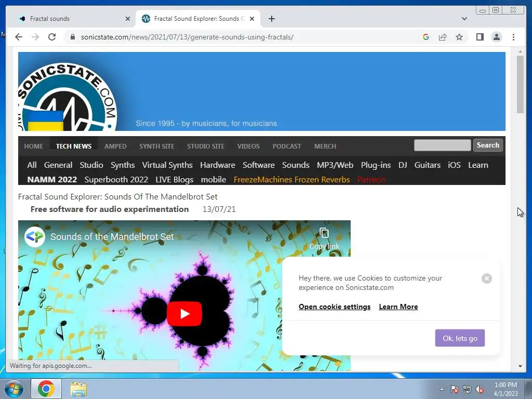Select the General category
Image resolution: width=532 pixels, height=399 pixels.
(x=58, y=165)
